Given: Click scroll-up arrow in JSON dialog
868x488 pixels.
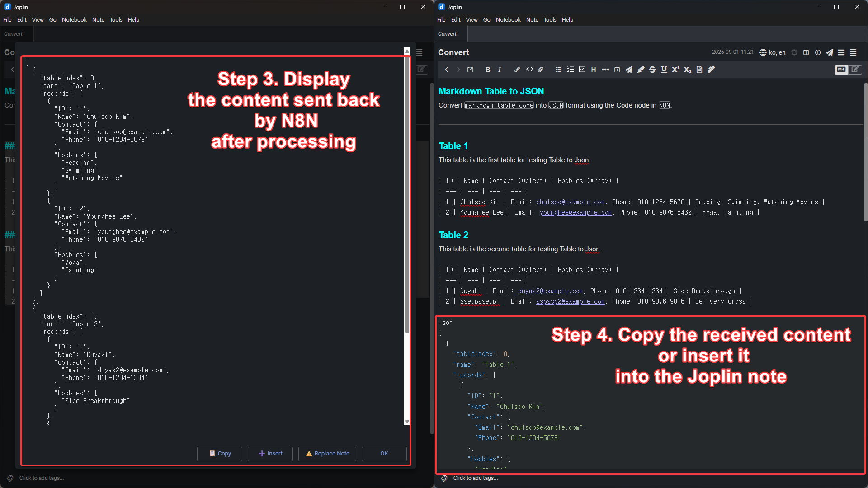Looking at the screenshot, I should [x=407, y=52].
